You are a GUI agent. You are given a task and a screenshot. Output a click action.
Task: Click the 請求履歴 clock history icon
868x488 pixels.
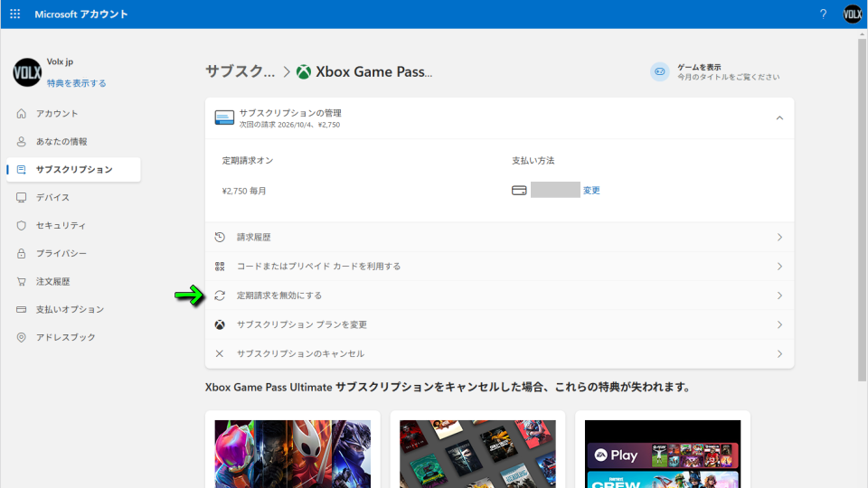220,238
